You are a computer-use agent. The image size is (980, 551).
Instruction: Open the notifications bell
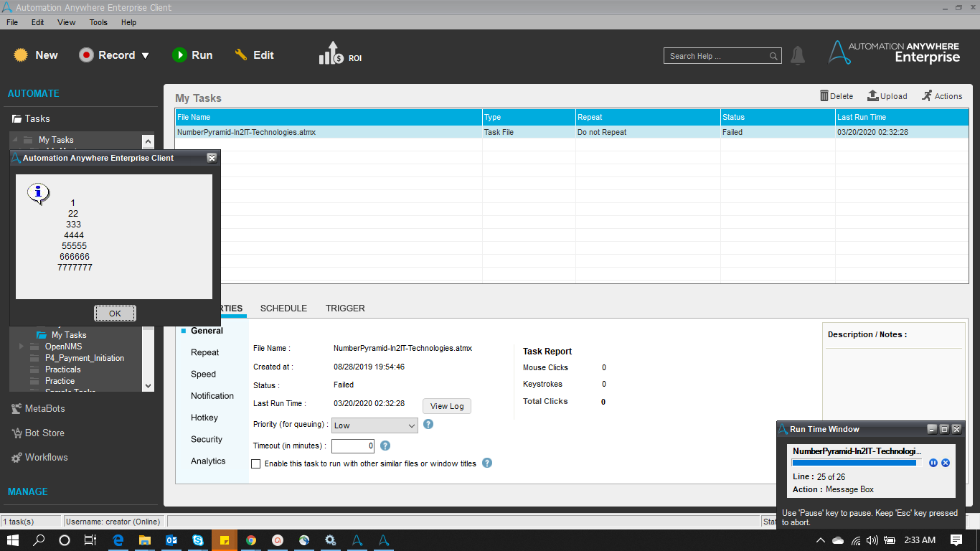797,55
